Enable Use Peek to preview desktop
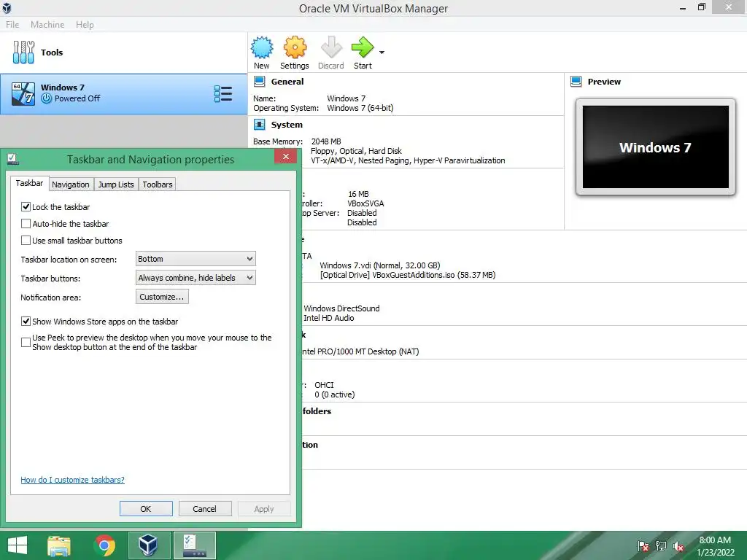This screenshot has height=560, width=747. 26,342
